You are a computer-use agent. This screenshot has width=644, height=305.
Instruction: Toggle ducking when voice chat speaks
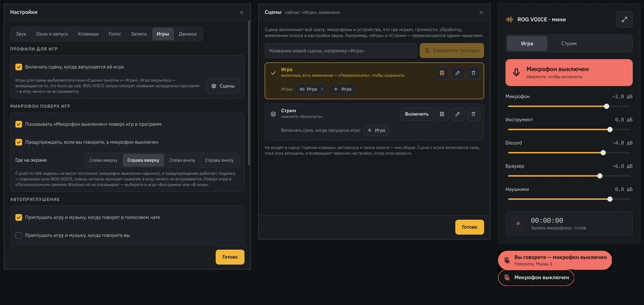coord(19,217)
